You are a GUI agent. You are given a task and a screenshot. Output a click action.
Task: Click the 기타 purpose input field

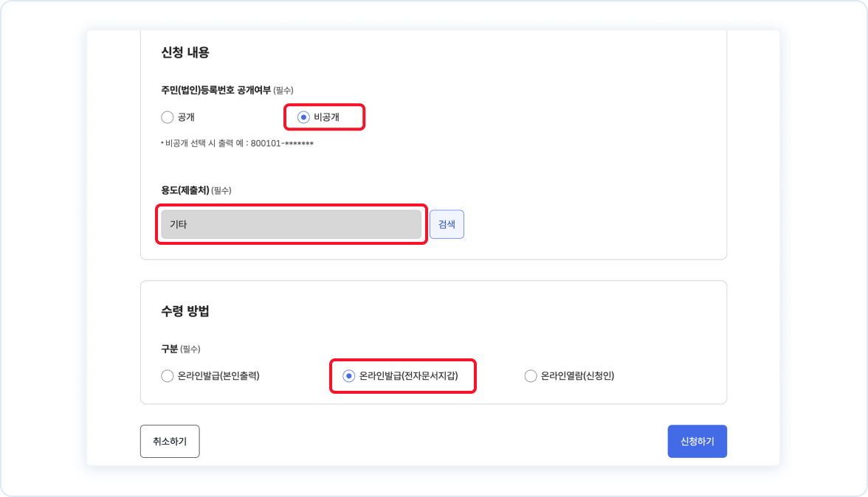[x=291, y=224]
